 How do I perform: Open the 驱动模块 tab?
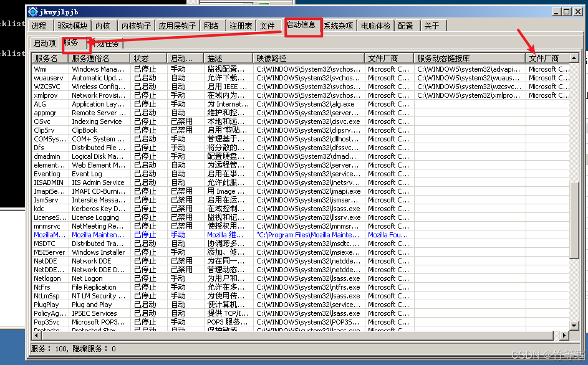pos(72,26)
